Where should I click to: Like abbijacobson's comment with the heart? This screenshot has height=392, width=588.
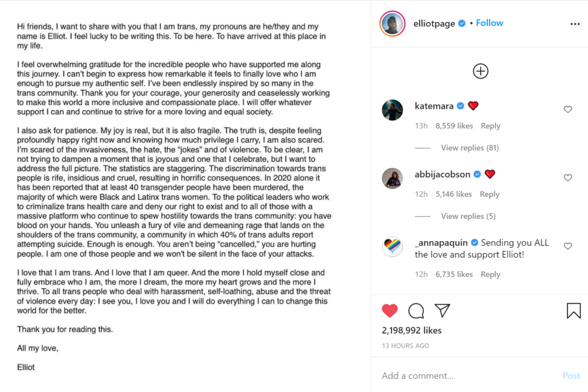[568, 178]
